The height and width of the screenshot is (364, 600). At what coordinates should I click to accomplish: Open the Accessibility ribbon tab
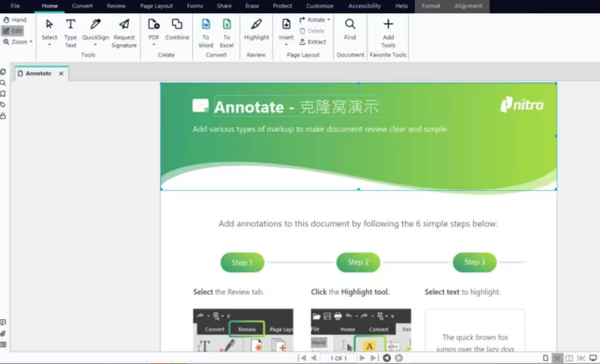[364, 6]
